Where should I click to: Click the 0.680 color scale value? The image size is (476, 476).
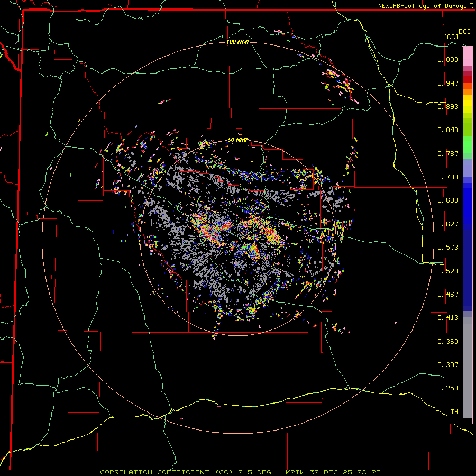448,200
